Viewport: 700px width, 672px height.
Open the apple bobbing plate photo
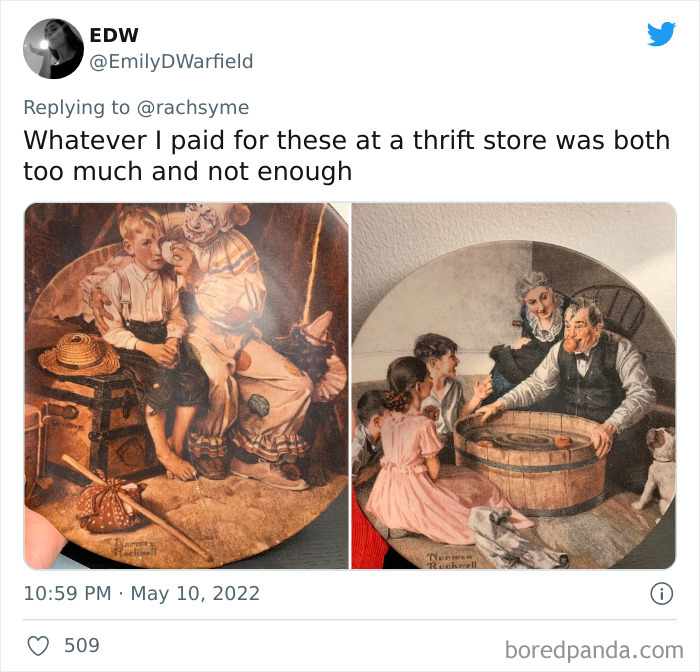(x=513, y=386)
